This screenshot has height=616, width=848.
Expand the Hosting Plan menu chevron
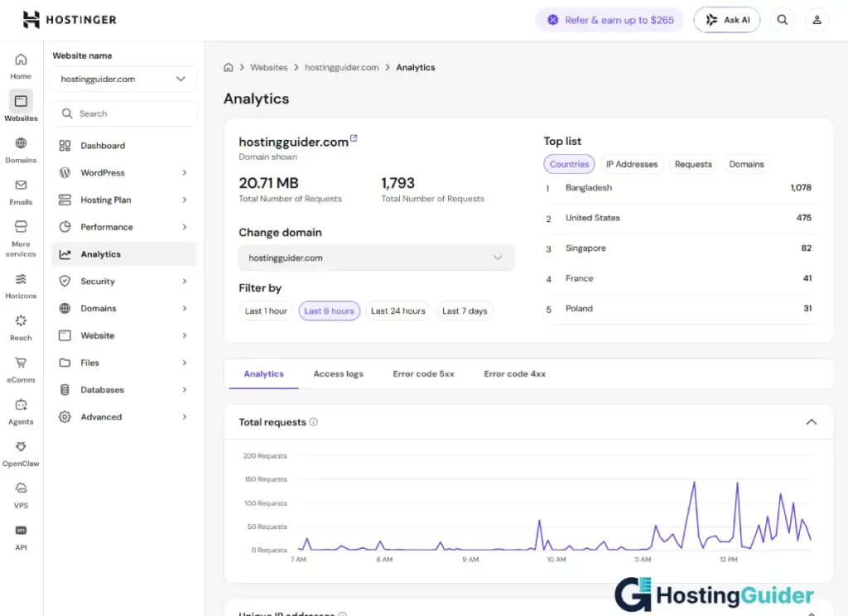coord(185,200)
